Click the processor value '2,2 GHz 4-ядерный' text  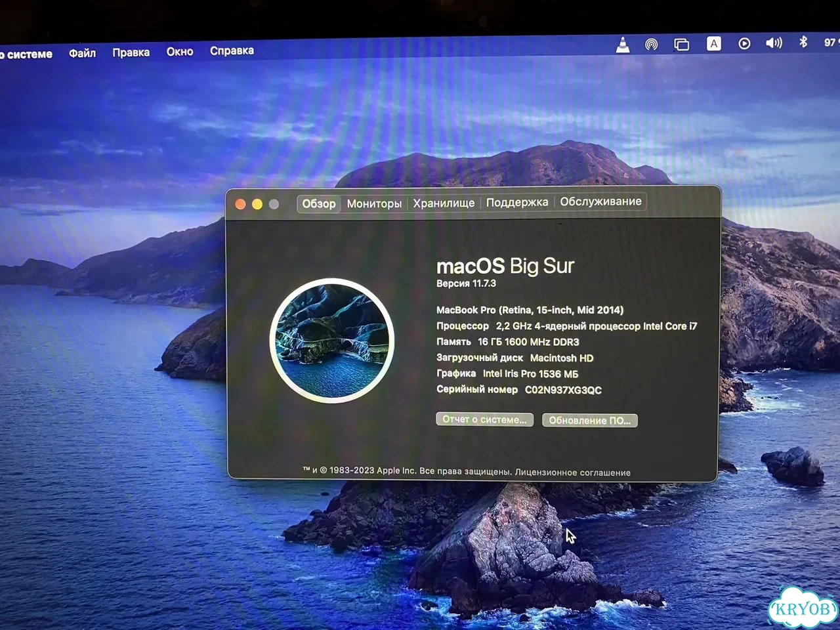pyautogui.click(x=541, y=326)
